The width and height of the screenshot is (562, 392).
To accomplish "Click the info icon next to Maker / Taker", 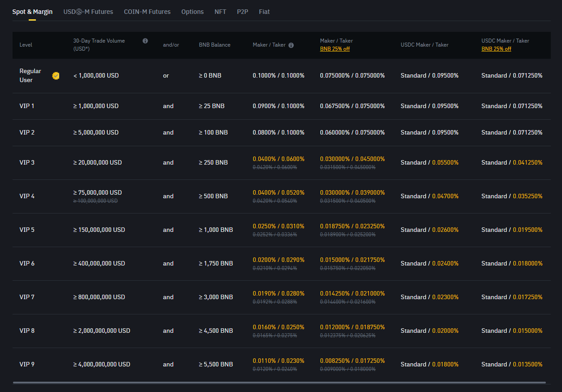I will pyautogui.click(x=291, y=45).
